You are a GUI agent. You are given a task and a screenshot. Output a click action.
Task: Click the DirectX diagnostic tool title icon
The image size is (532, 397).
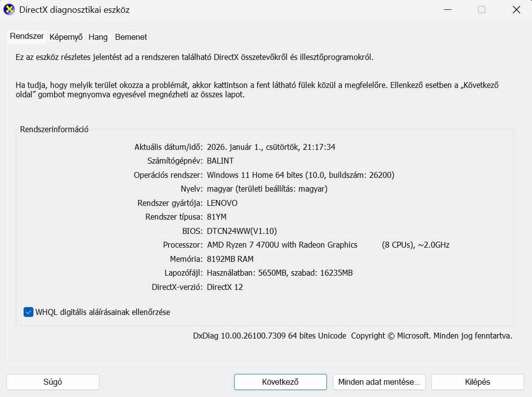click(9, 9)
